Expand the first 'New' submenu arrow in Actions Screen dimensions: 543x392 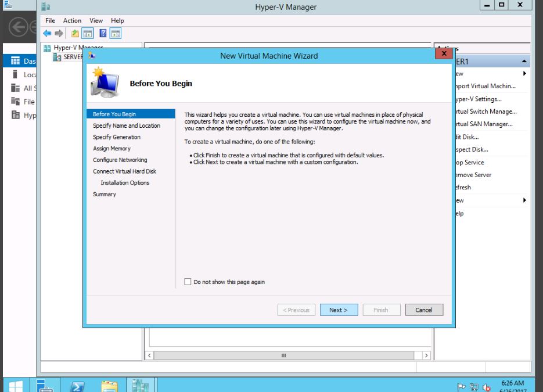524,73
